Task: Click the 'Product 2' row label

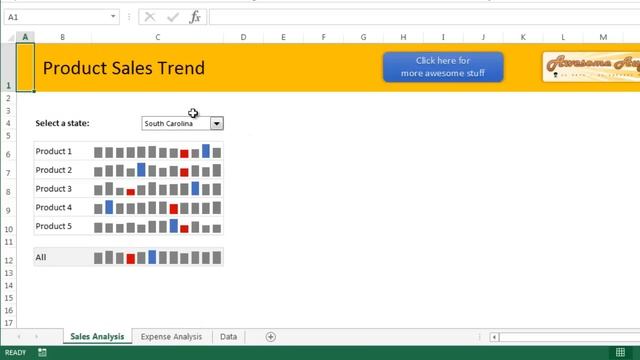Action: point(53,170)
